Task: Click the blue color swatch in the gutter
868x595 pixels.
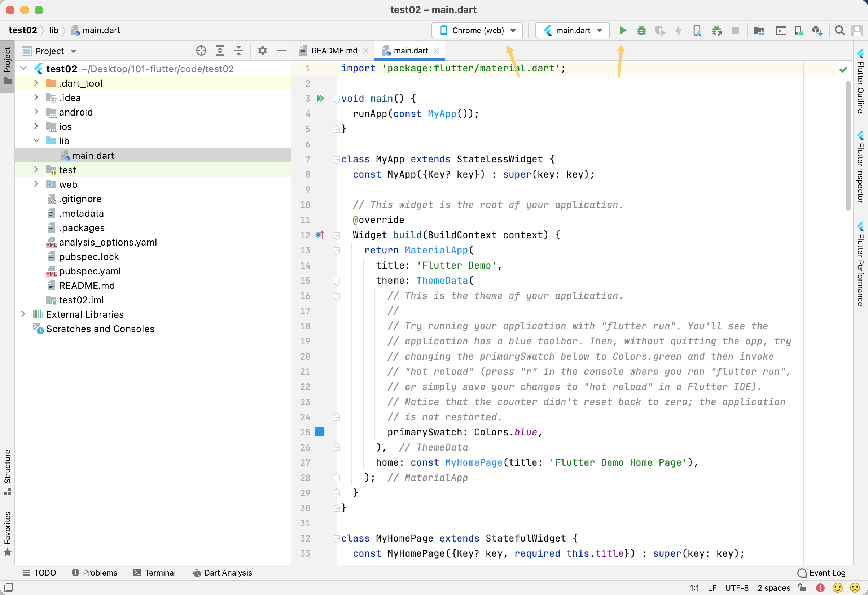Action: (320, 432)
